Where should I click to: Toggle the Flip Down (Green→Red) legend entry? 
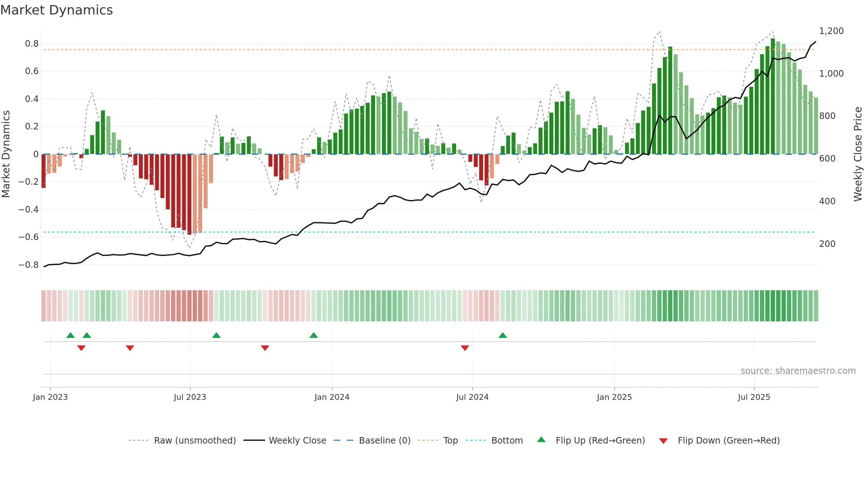[719, 440]
